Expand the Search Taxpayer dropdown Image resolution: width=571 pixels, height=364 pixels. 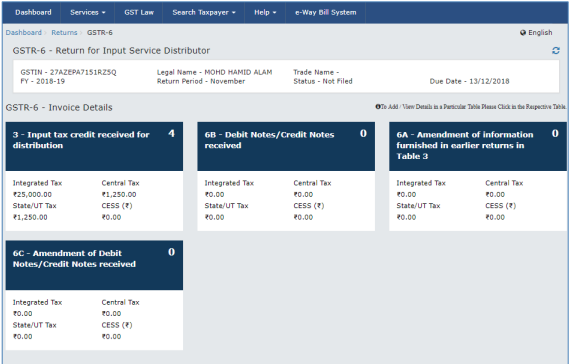pos(204,12)
